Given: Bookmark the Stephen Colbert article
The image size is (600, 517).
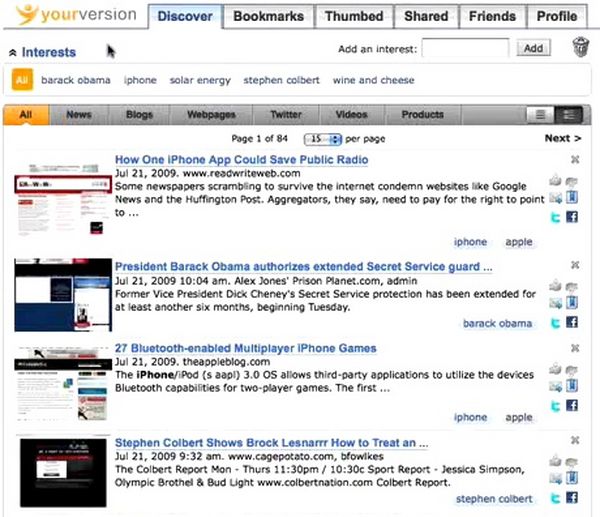Looking at the screenshot, I should tap(572, 478).
